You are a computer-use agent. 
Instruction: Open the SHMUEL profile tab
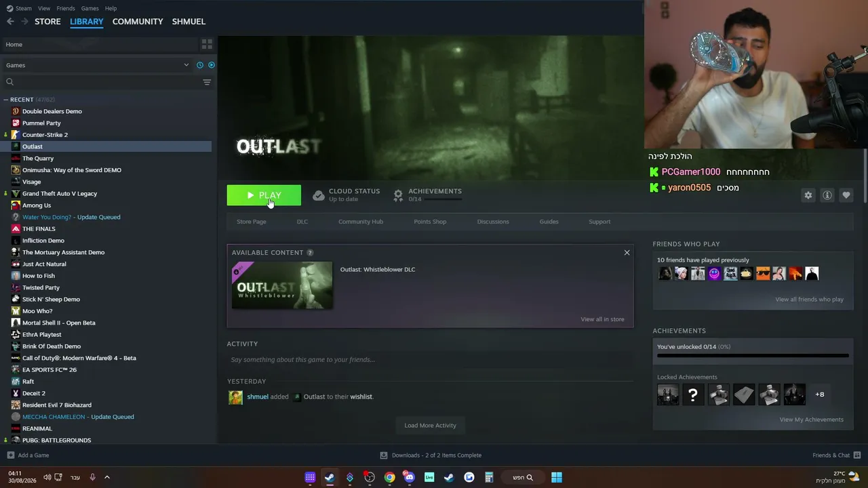pyautogui.click(x=189, y=22)
